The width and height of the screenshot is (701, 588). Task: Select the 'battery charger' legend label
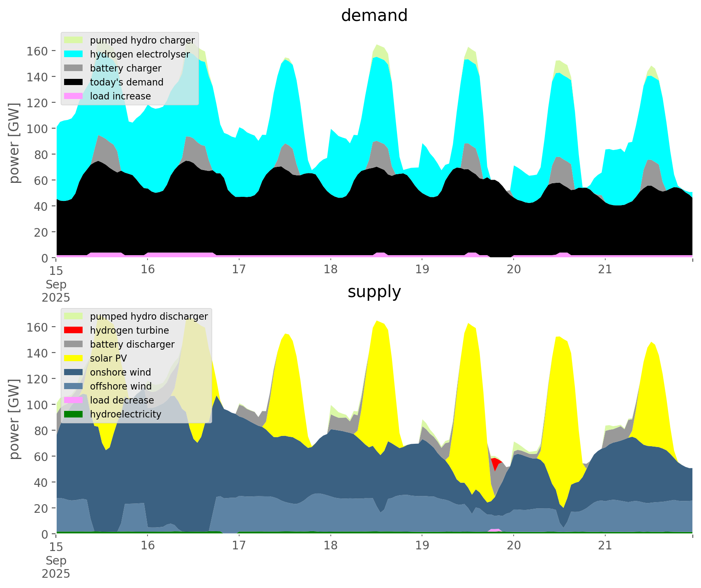click(x=125, y=68)
